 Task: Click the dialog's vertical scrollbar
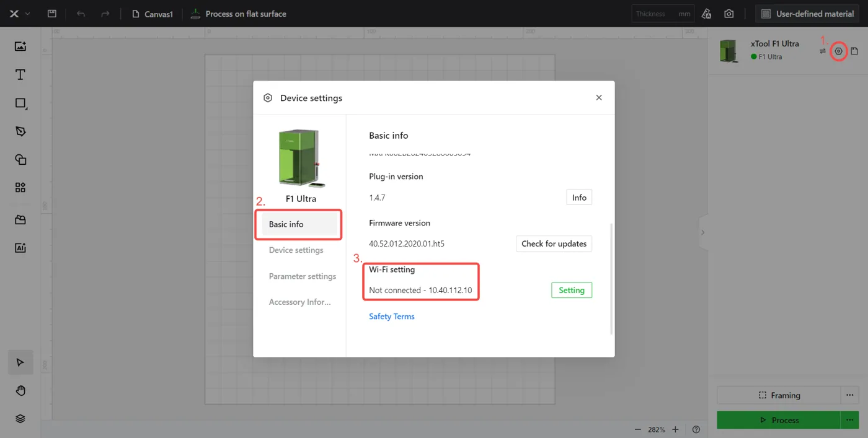(611, 279)
